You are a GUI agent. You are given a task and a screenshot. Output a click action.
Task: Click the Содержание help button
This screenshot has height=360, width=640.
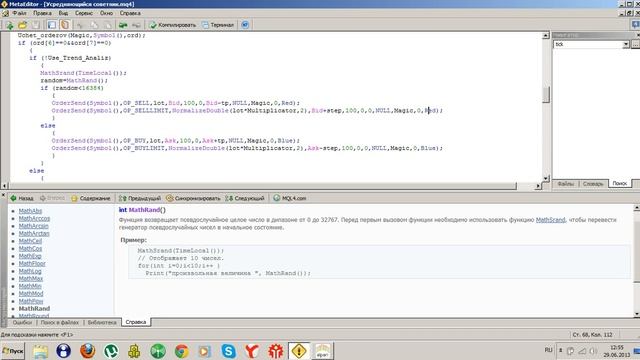coord(91,198)
